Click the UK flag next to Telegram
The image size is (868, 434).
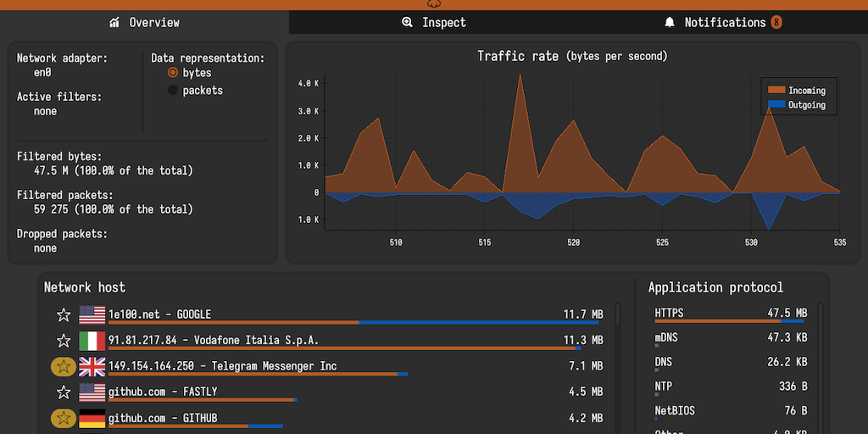tap(92, 366)
